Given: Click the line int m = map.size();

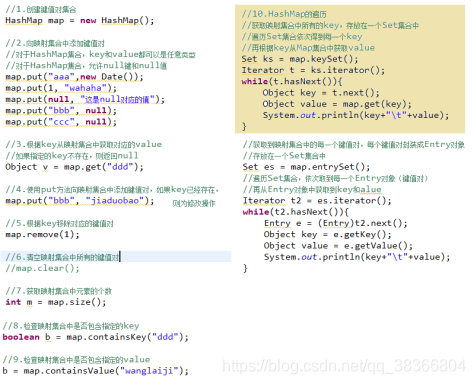Looking at the screenshot, I should (56, 302).
